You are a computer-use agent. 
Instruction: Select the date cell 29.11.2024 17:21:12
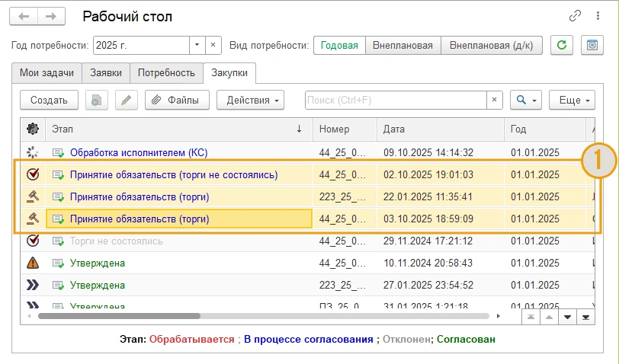[x=441, y=241]
